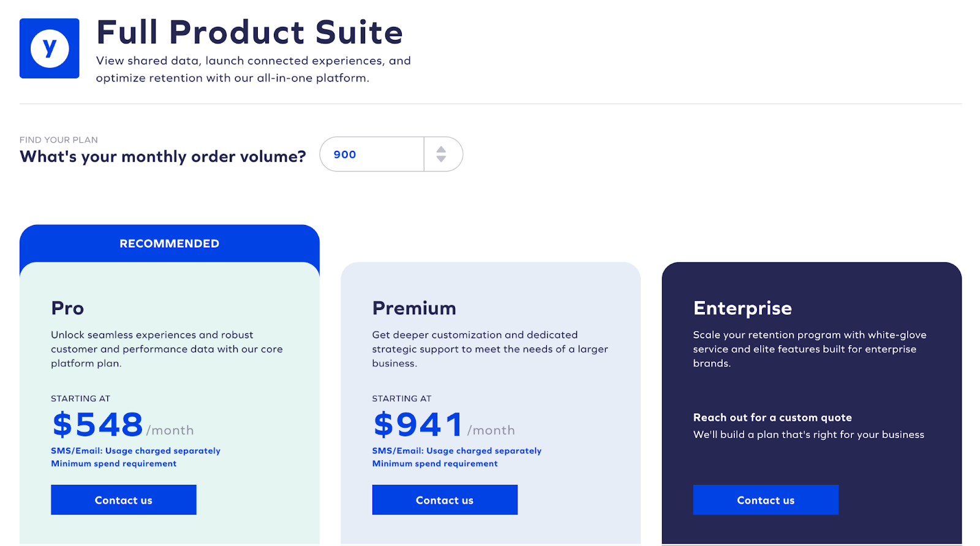Decrease order volume with down arrow
980x546 pixels.
pyautogui.click(x=441, y=159)
